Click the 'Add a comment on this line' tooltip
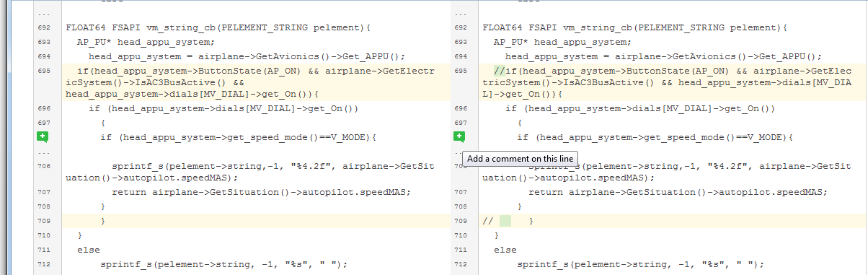Viewport: 868px width, 275px height. pos(520,158)
